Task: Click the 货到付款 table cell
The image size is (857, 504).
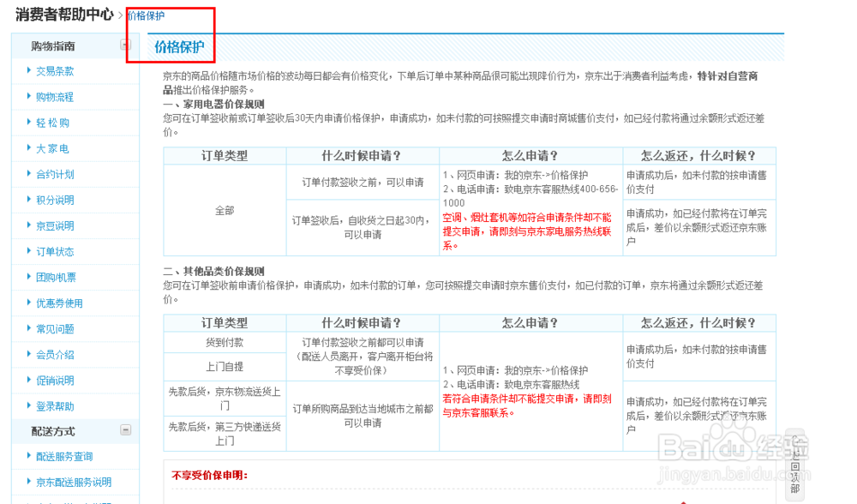Action: click(x=225, y=342)
